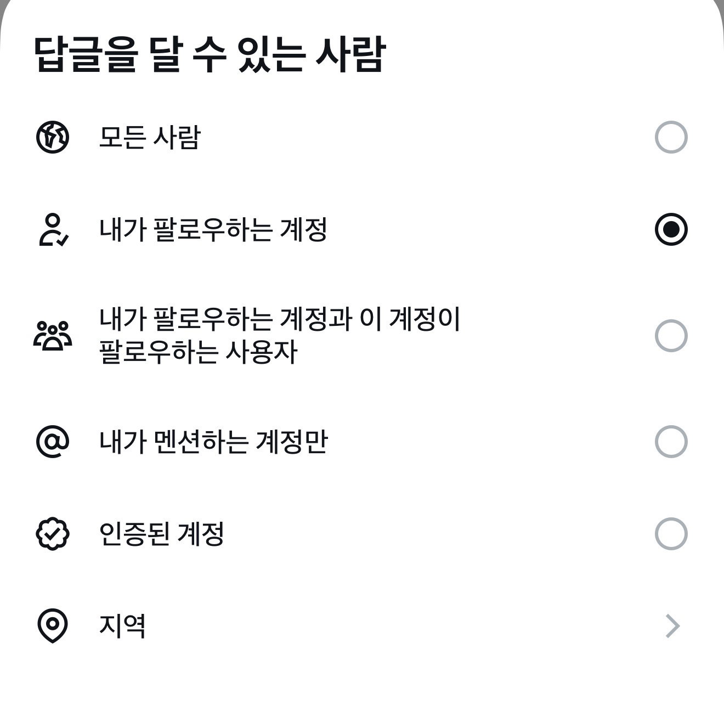Choose the 모든 사람 text label
Viewport: 724px width, 728px height.
[150, 137]
